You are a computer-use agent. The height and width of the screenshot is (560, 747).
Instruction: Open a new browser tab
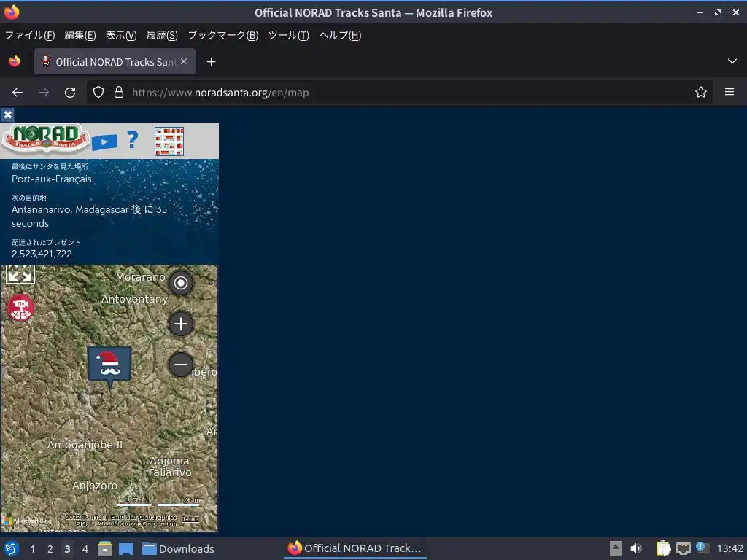pyautogui.click(x=211, y=62)
